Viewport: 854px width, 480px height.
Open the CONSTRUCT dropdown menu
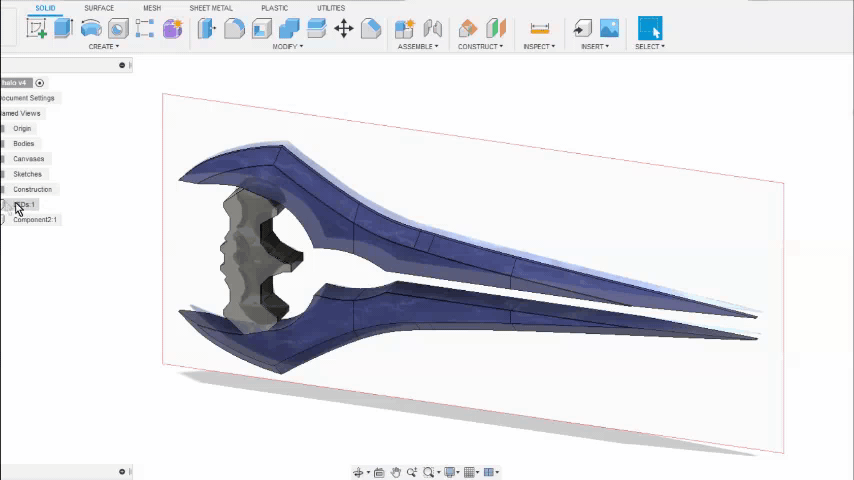pyautogui.click(x=480, y=47)
